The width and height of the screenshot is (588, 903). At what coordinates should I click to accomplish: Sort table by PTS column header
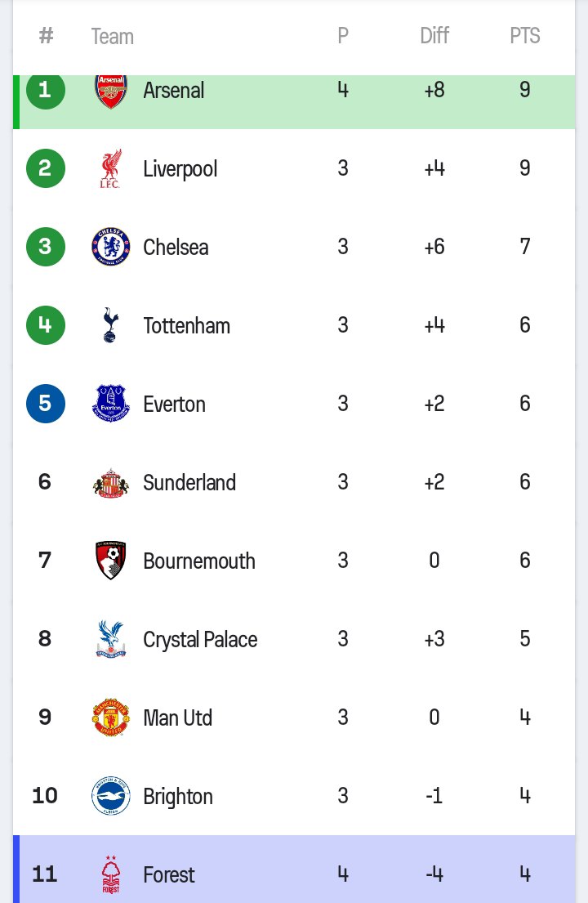(525, 36)
